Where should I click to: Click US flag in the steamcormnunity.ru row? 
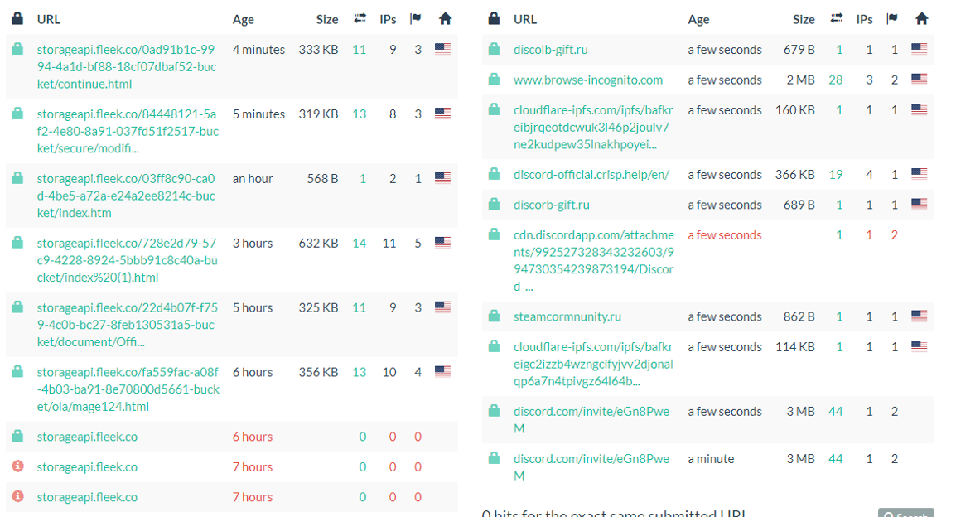click(919, 316)
